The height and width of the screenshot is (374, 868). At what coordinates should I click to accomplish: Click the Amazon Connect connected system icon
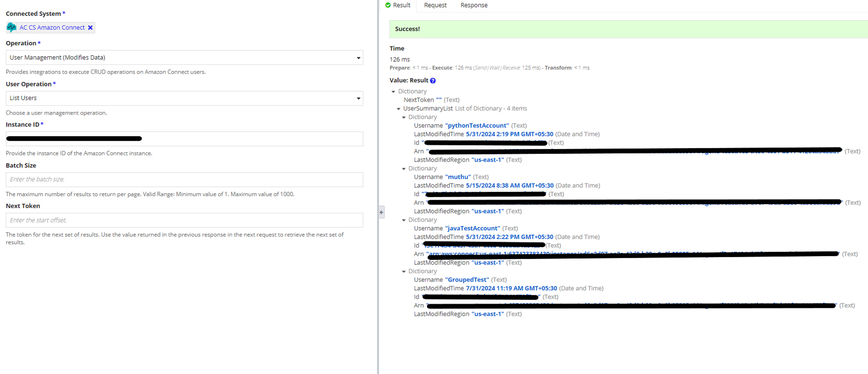point(12,28)
